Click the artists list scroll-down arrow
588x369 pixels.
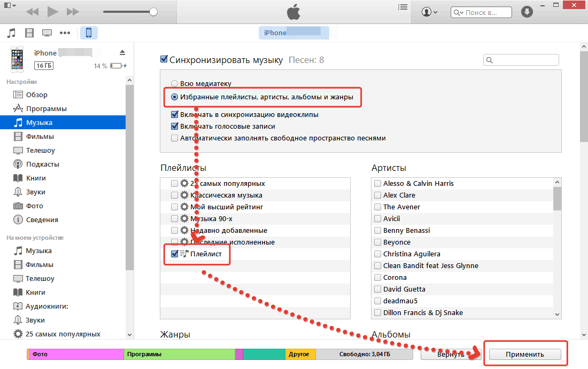point(557,315)
